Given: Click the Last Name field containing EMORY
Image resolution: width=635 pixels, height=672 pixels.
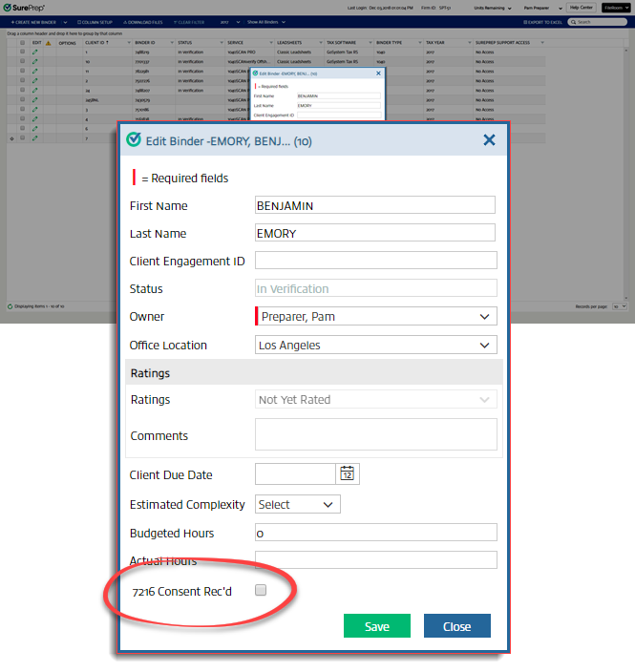Looking at the screenshot, I should point(375,233).
